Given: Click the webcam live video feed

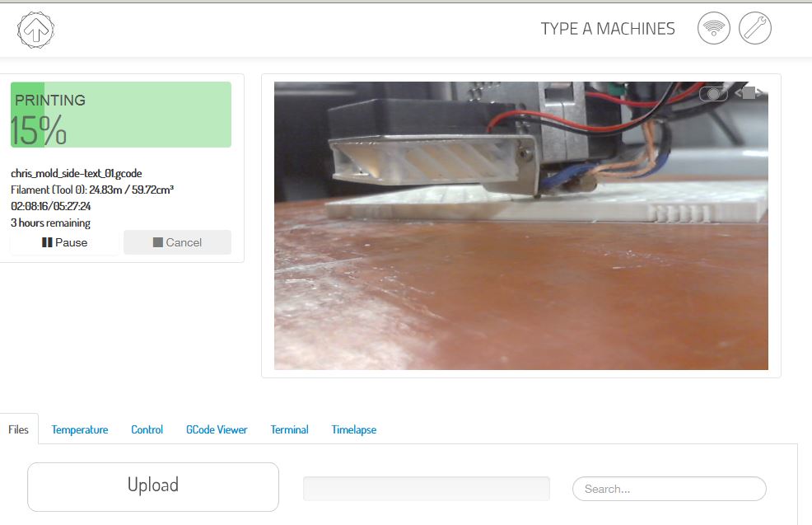Looking at the screenshot, I should coord(521,226).
